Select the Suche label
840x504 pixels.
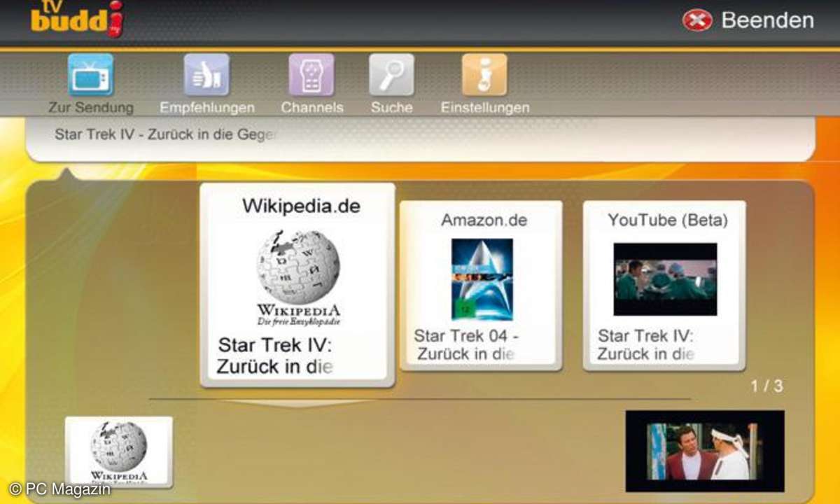point(392,108)
